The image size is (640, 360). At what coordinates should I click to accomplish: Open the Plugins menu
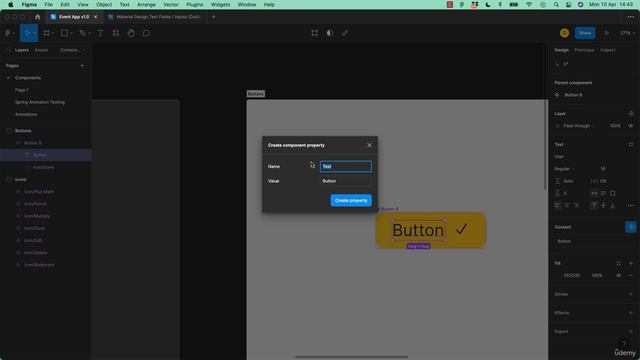(194, 4)
